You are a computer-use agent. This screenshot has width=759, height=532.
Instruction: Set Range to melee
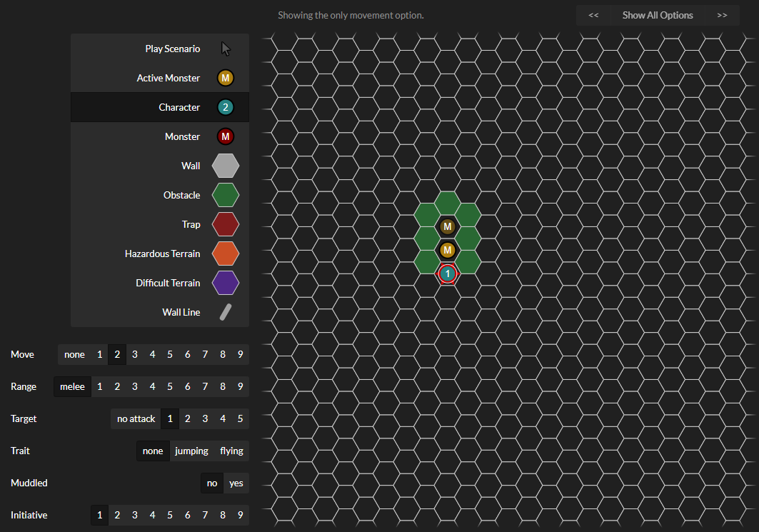click(73, 387)
